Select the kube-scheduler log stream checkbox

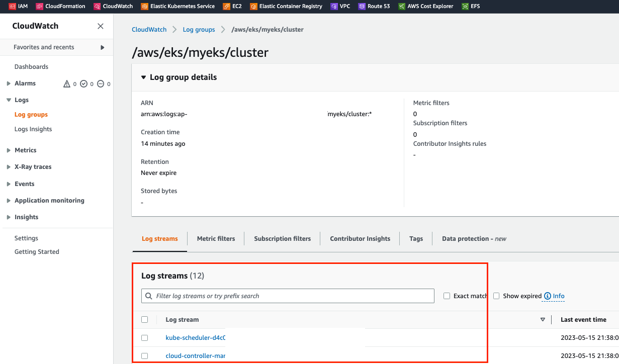pos(145,338)
